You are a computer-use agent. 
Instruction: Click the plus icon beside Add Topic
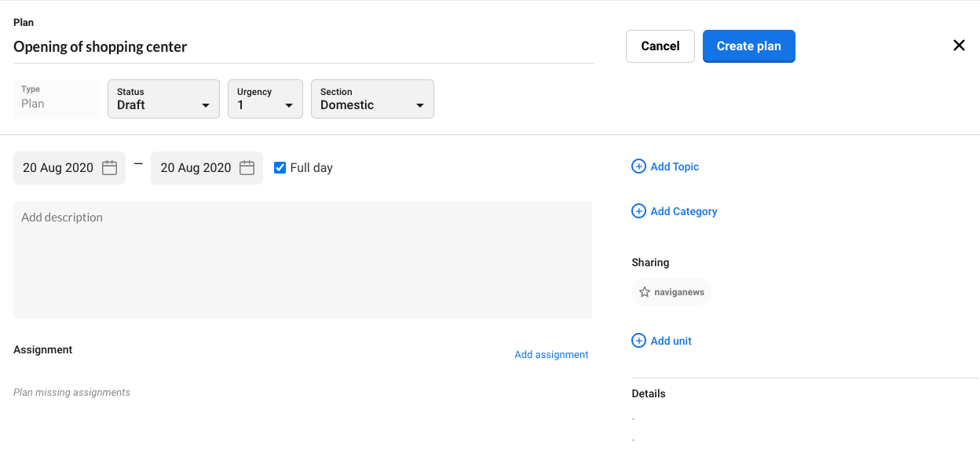pos(638,166)
